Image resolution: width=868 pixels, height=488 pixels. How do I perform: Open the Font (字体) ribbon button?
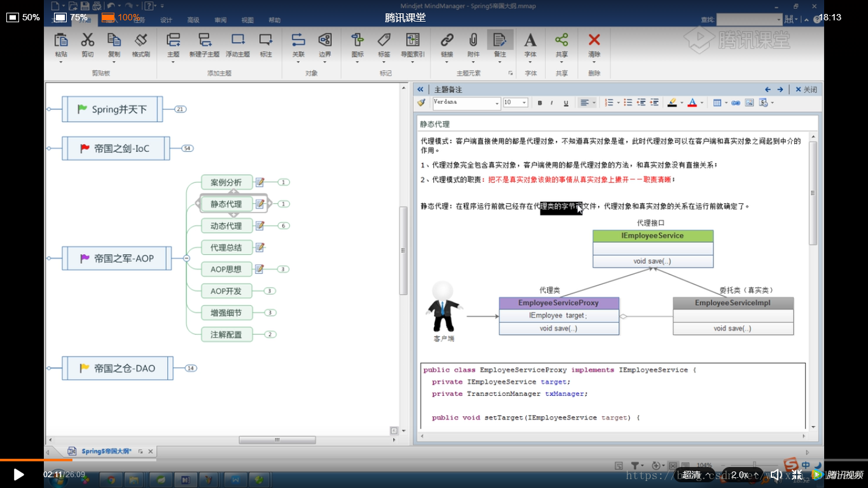pos(530,40)
